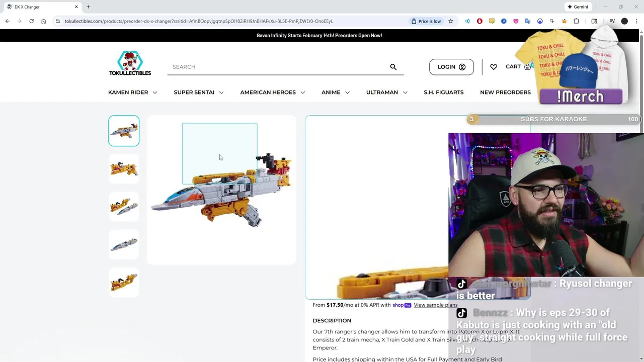Click the site information icon in address bar
Viewport: 644px width, 362px height.
58,21
